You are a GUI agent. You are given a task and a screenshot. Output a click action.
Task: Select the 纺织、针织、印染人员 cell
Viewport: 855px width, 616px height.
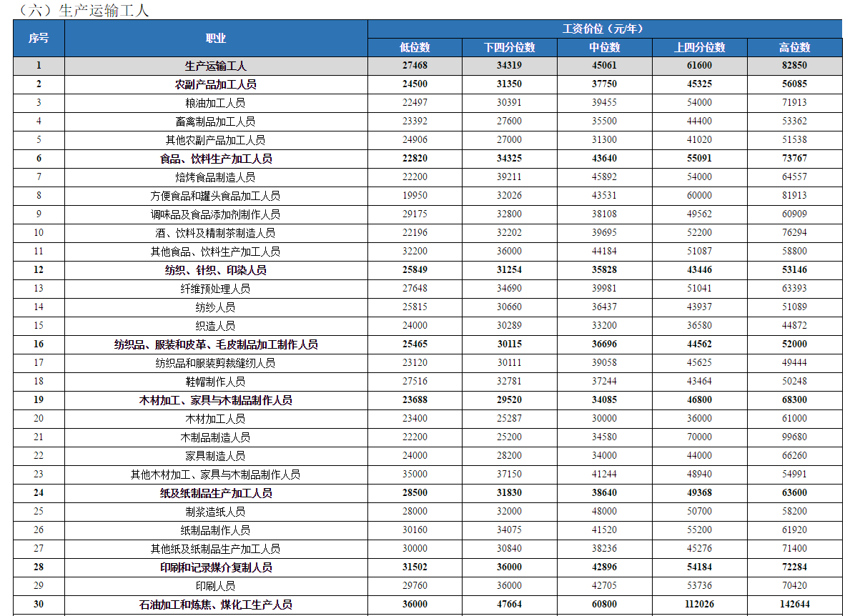[216, 270]
